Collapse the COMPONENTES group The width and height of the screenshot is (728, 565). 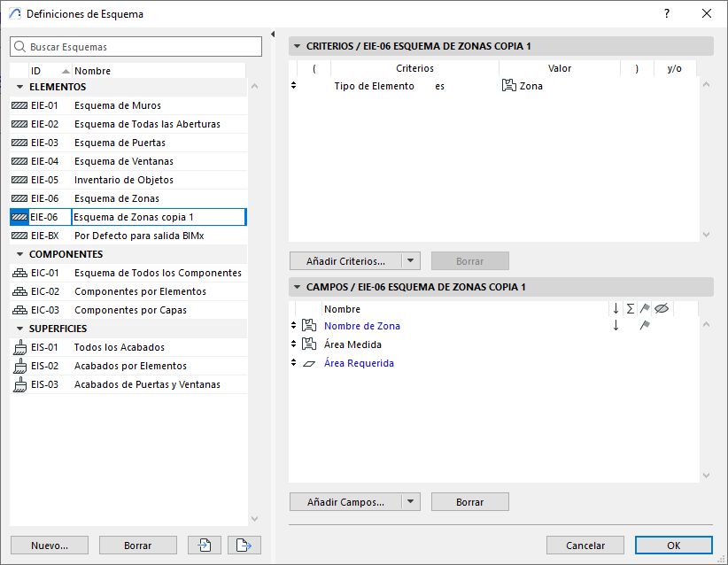click(19, 254)
